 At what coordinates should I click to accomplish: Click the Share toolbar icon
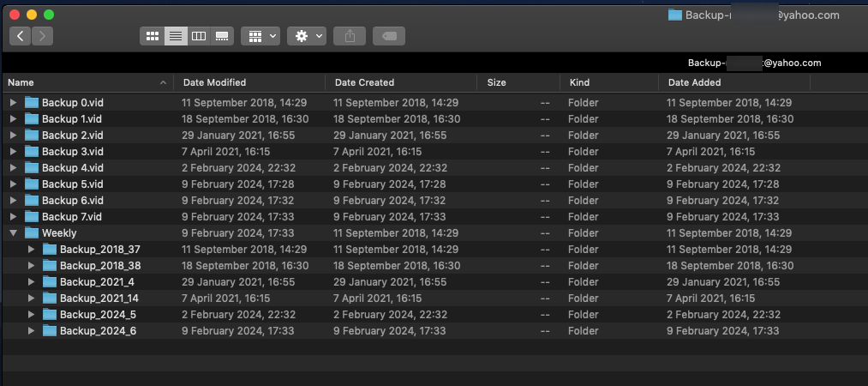(x=350, y=36)
